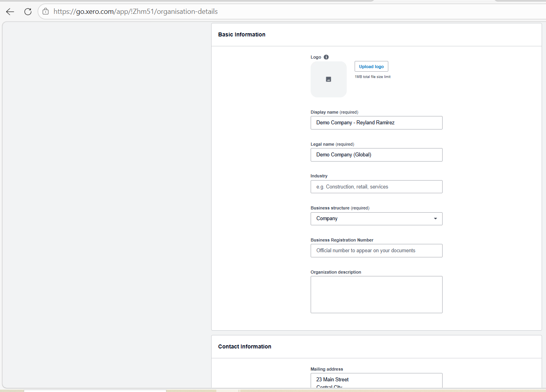Click the Logo label text
The image size is (546, 392).
316,57
